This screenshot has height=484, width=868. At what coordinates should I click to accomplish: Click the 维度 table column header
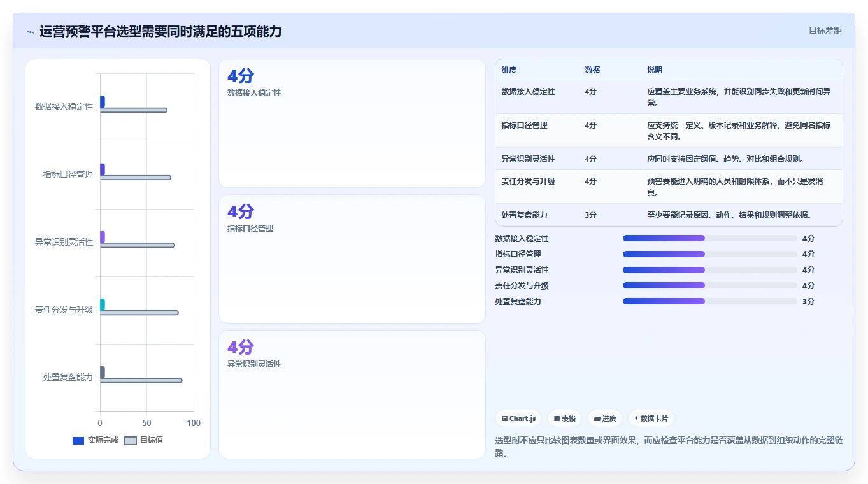click(509, 69)
